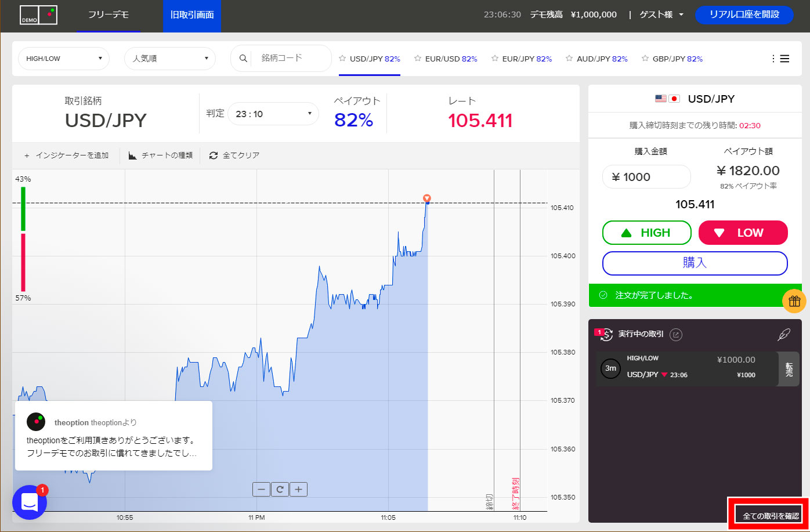810x532 pixels.
Task: Select the USD/JPY 82% asset tab
Action: 375,59
